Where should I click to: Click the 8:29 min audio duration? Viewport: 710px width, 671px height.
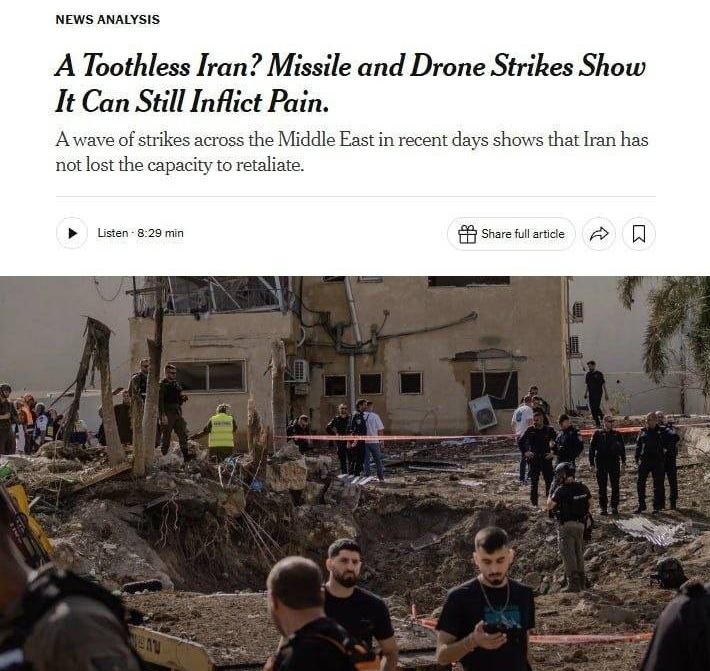160,233
